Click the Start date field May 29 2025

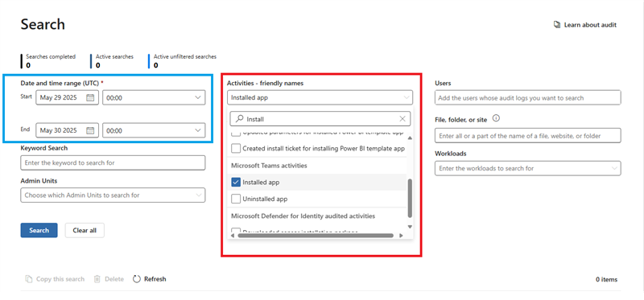pos(67,97)
